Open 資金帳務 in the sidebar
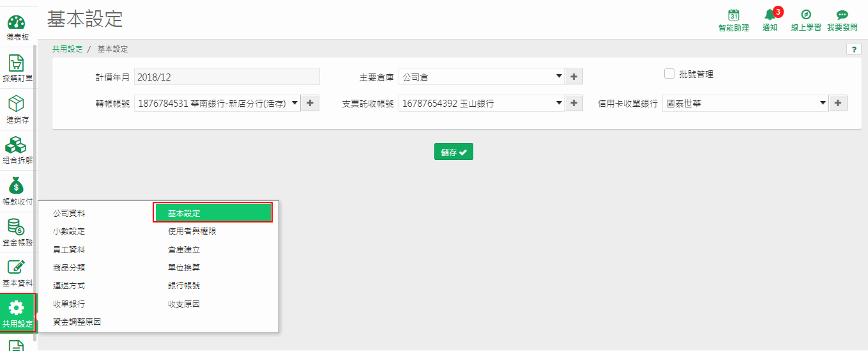Viewport: 868px width, 351px height. [x=17, y=232]
